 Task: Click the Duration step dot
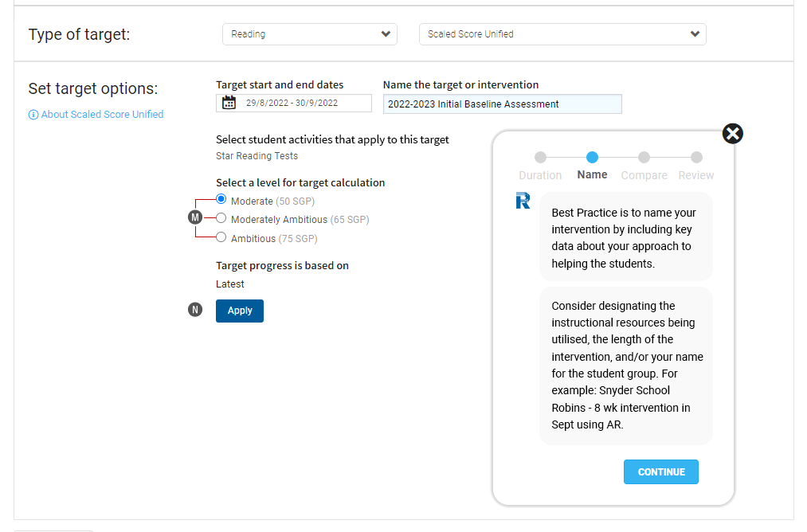(x=541, y=157)
